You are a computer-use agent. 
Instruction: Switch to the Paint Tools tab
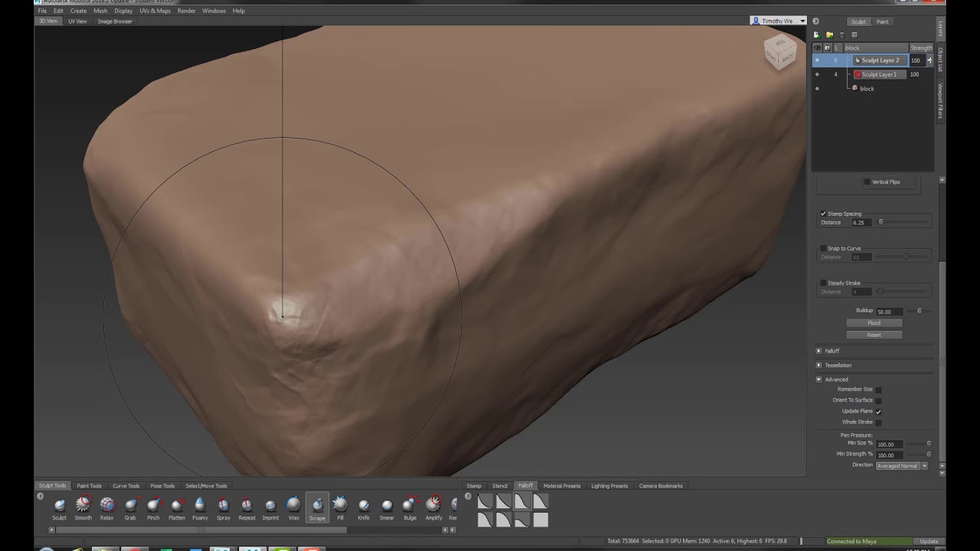click(89, 486)
